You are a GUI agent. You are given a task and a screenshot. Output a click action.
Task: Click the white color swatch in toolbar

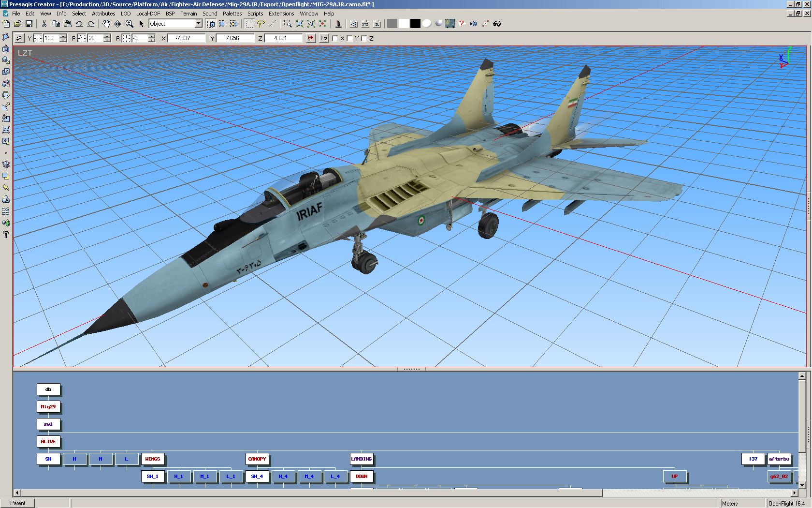pyautogui.click(x=404, y=24)
